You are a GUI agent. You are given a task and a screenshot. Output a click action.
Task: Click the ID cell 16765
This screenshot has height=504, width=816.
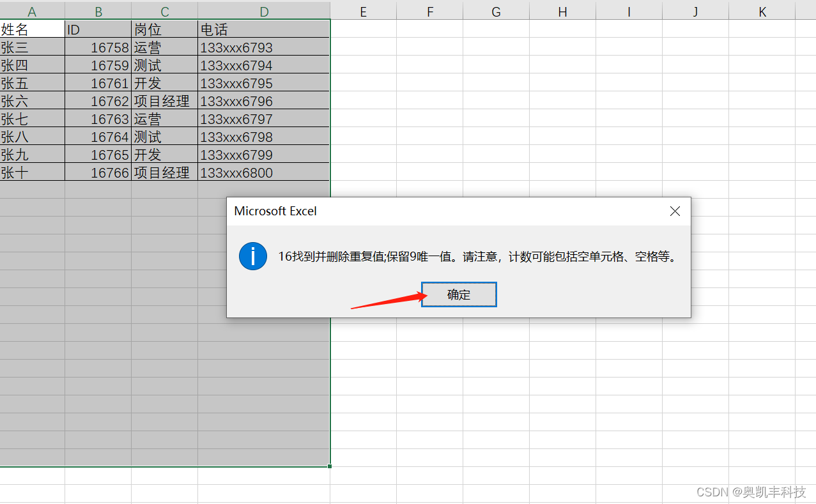coord(98,155)
